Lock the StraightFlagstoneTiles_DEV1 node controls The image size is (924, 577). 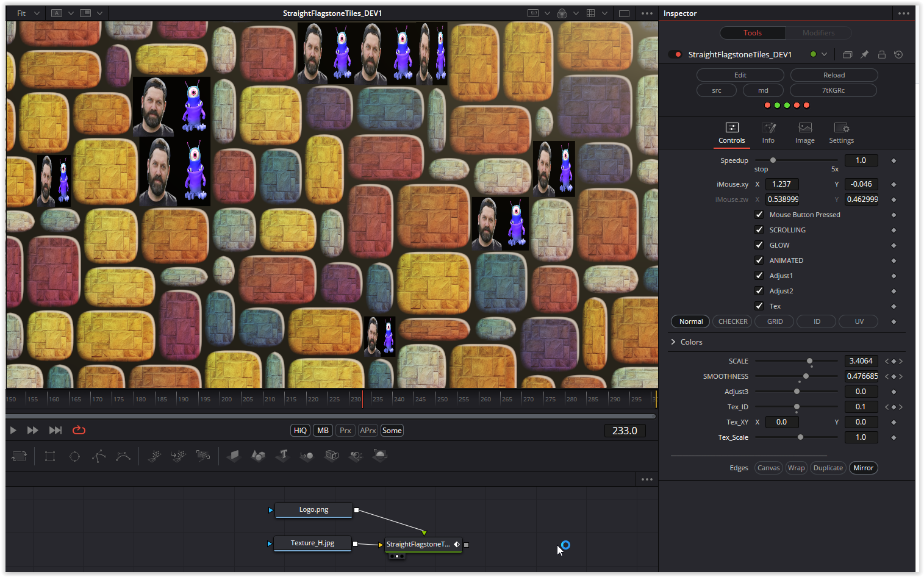click(881, 55)
